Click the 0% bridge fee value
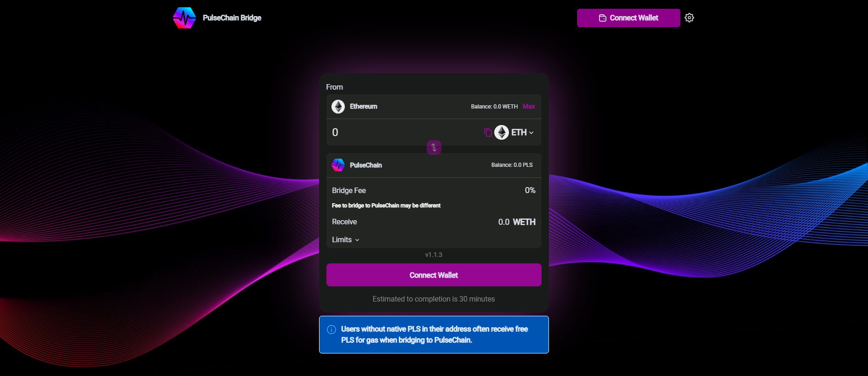This screenshot has height=376, width=868. [530, 190]
